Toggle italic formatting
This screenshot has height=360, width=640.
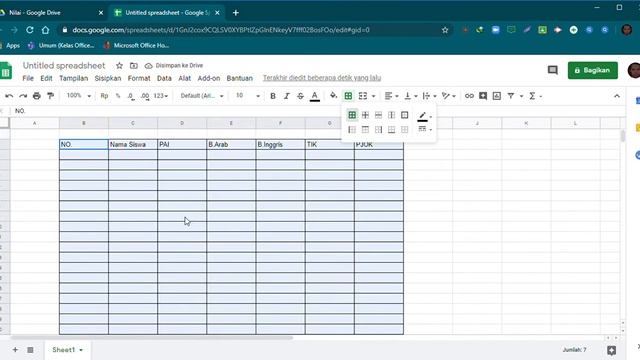(x=287, y=96)
